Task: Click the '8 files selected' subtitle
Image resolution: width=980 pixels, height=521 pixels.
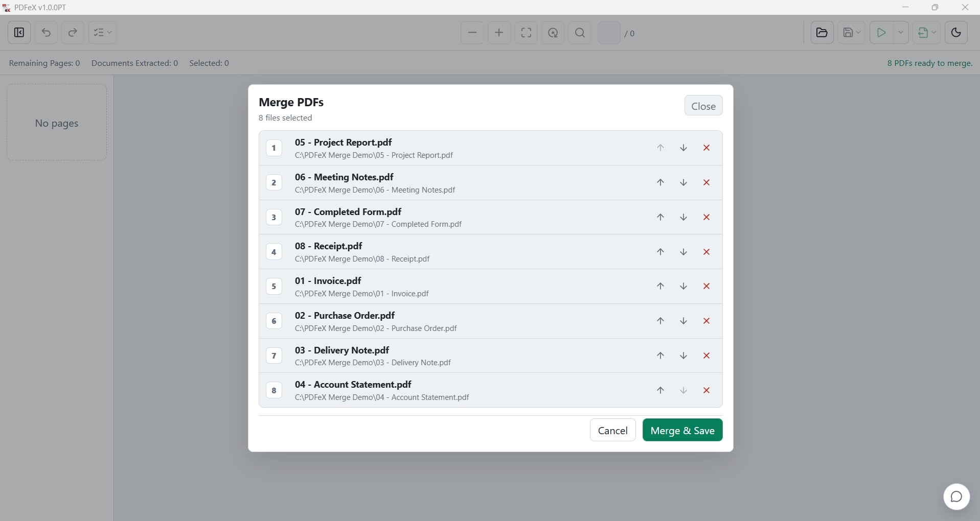Action: click(285, 118)
